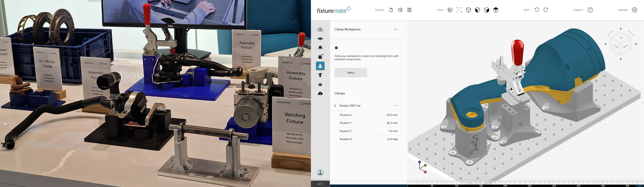Redo the state change
Image resolution: width=644 pixels, height=187 pixels.
[x=546, y=10]
